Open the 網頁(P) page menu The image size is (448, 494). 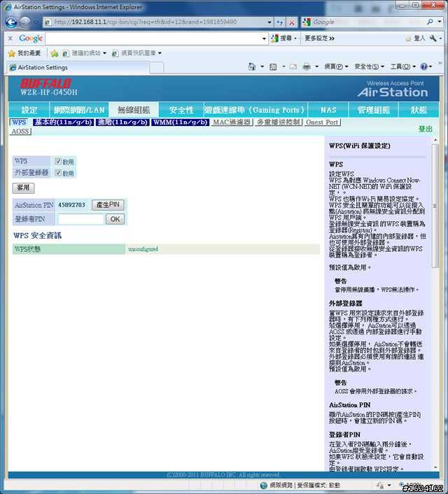click(336, 66)
